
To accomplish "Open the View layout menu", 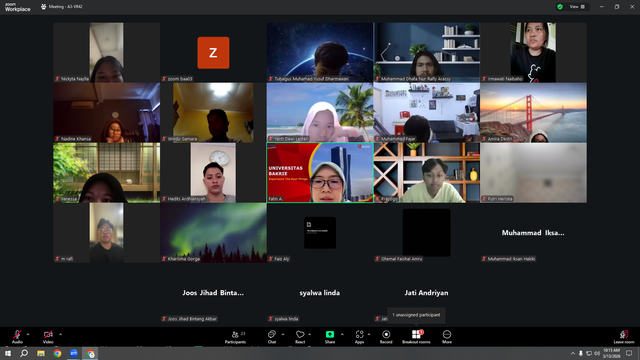I will [x=577, y=7].
